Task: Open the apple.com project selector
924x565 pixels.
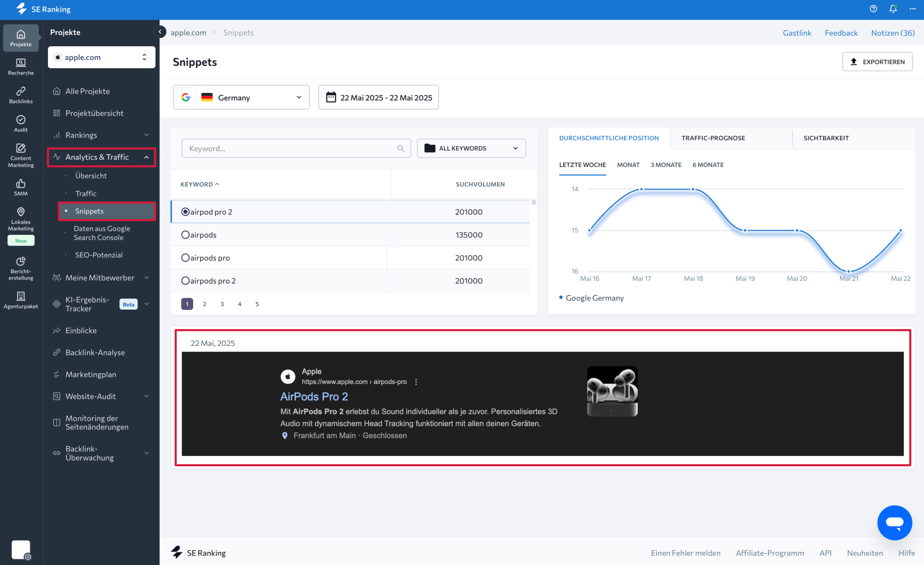Action: pos(102,57)
